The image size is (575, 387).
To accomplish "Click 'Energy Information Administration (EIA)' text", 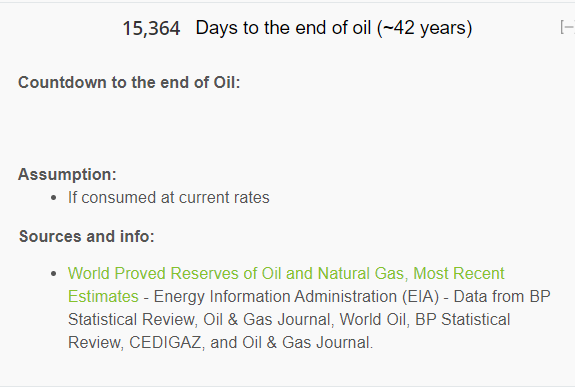I will point(296,296).
